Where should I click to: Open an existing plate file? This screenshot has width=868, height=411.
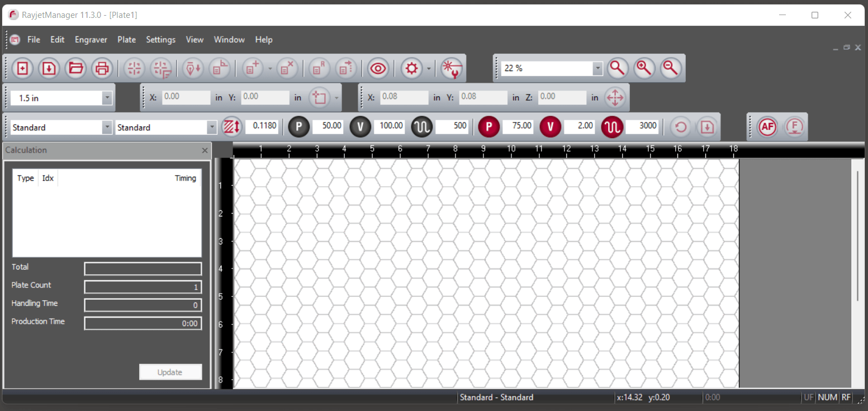point(75,68)
